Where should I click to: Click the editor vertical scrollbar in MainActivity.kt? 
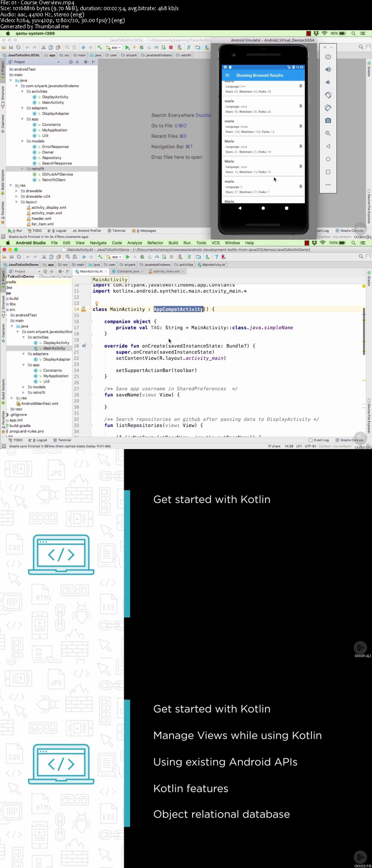click(x=364, y=331)
